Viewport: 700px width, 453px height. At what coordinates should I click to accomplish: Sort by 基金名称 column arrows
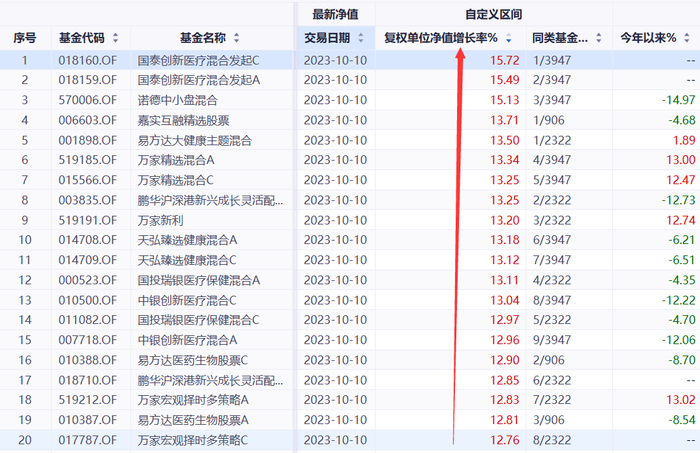coord(237,38)
